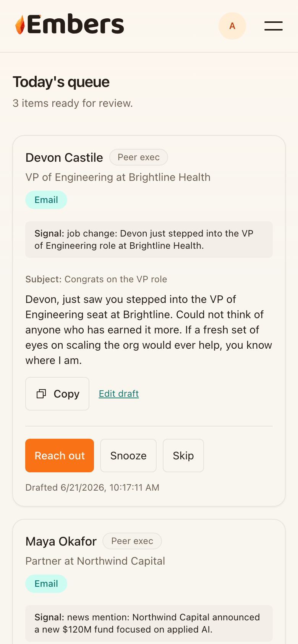Copy Devon Castile's draft message
This screenshot has width=298, height=644.
point(57,394)
